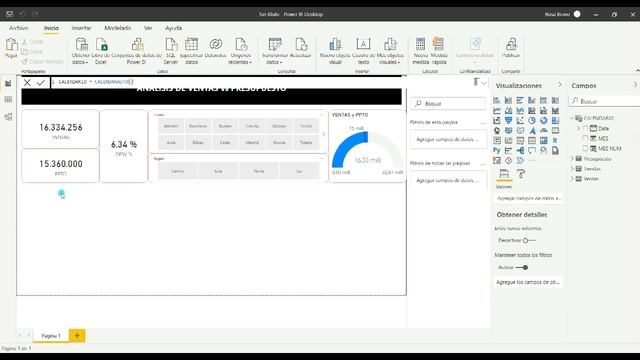Select the pie chart visualization
This screenshot has height=360, width=640.
[531, 120]
